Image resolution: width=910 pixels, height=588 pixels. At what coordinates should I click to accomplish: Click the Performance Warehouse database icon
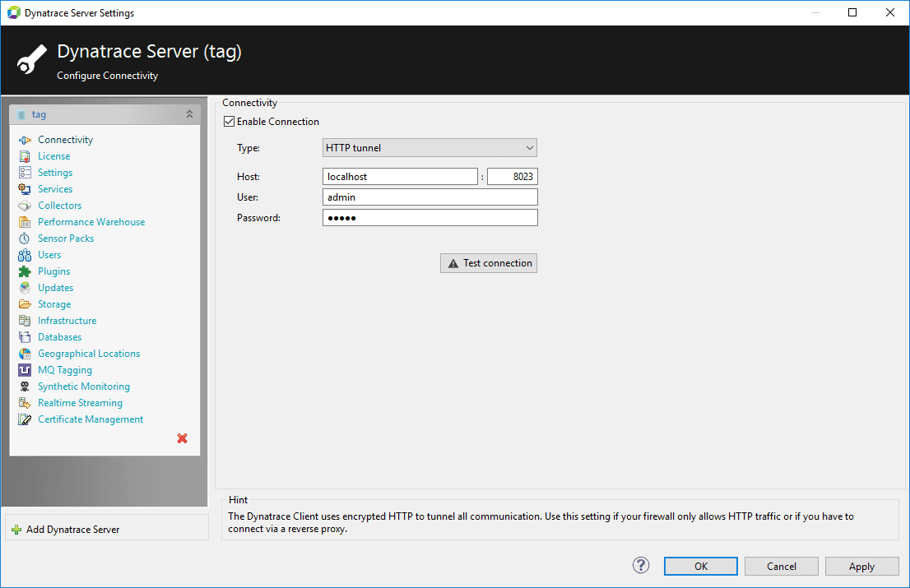point(25,222)
